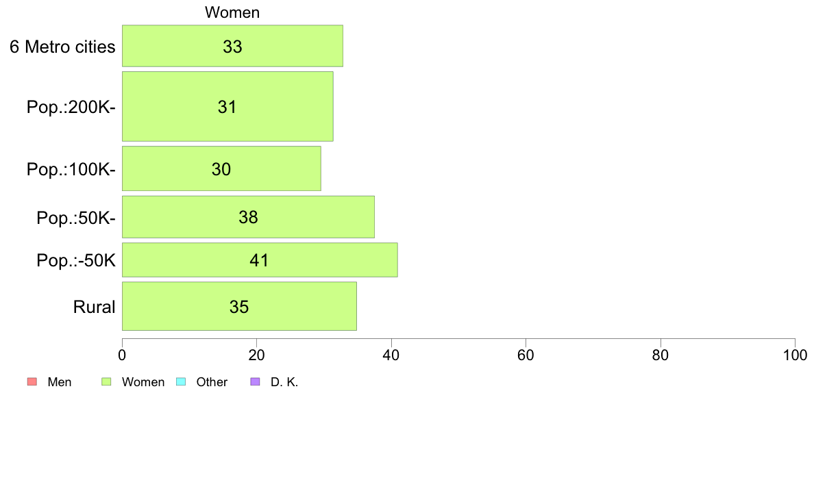The image size is (814, 504).
Task: Click the 100 tick on x-axis
Action: tap(795, 355)
